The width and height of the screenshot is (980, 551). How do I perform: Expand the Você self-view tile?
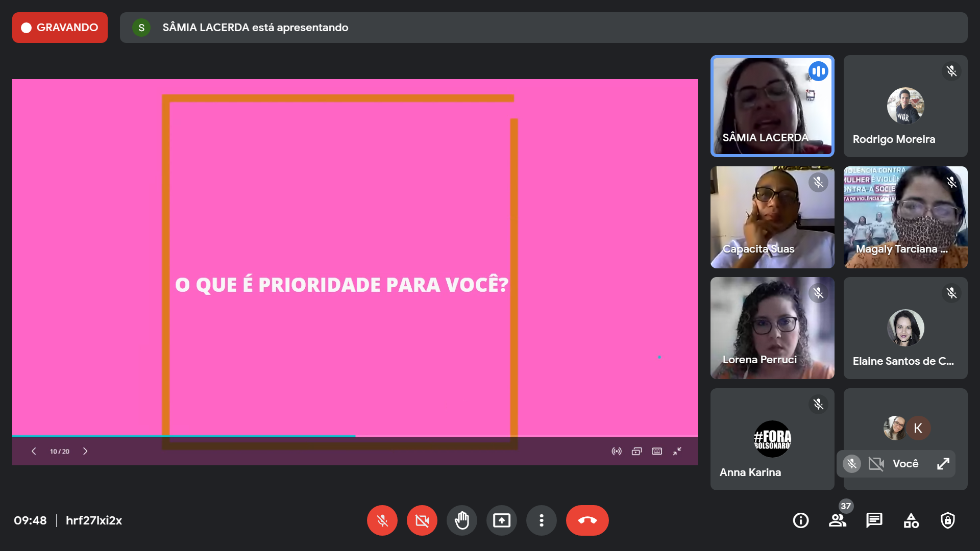coord(943,464)
